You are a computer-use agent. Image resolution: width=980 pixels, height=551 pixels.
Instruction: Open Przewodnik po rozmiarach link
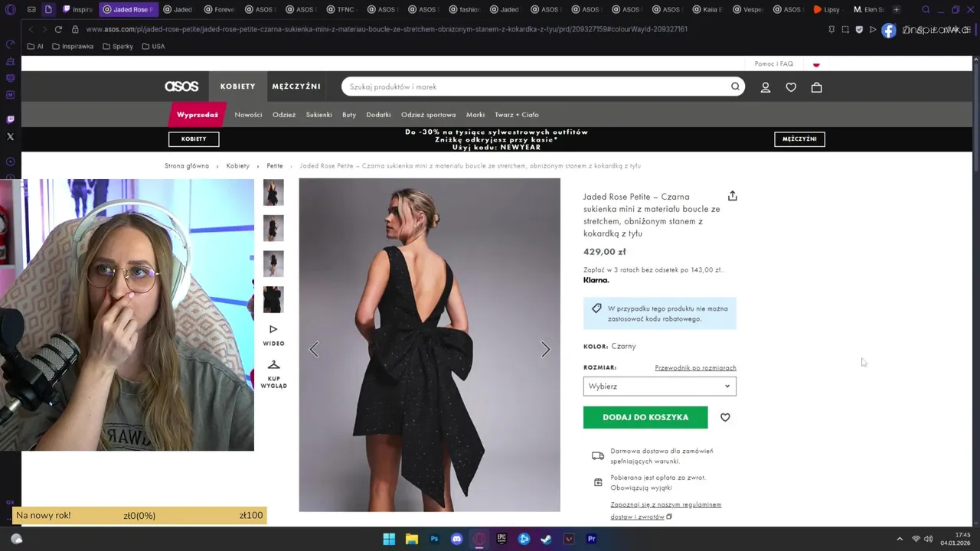pos(695,368)
